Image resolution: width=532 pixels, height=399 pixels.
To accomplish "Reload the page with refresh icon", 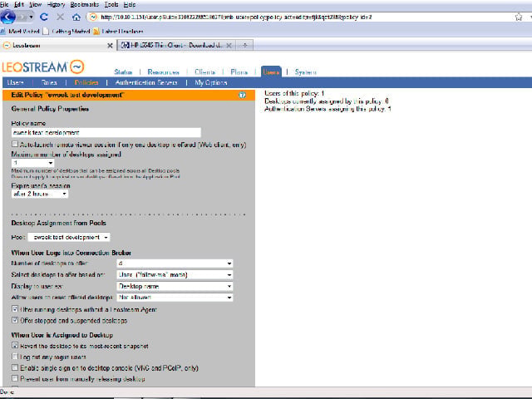I will [x=44, y=17].
